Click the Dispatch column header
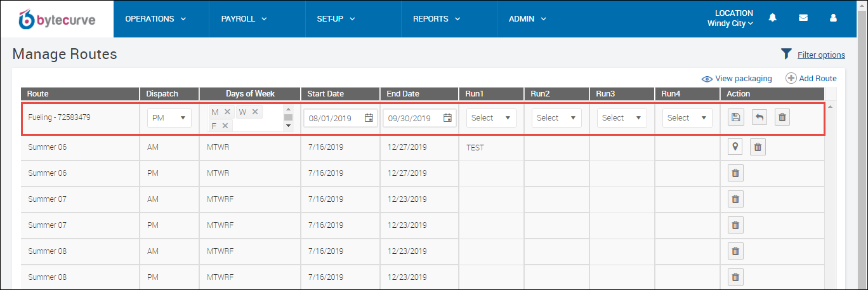 169,94
